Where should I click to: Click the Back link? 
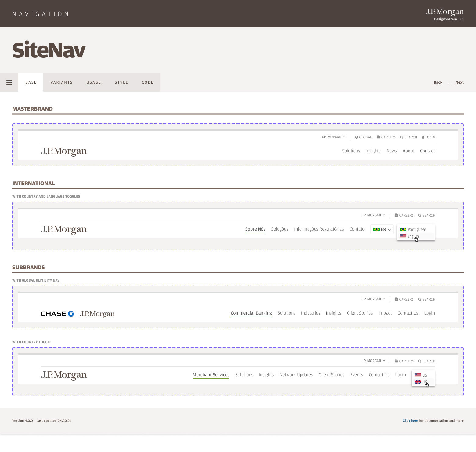[x=438, y=82]
